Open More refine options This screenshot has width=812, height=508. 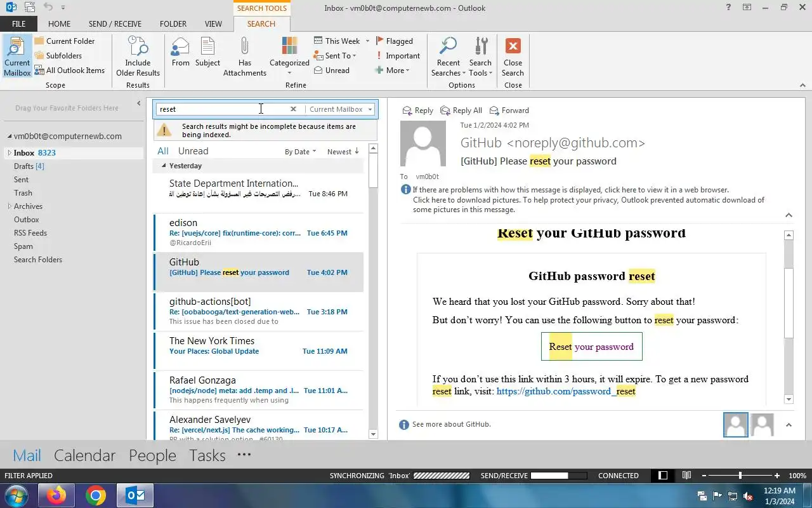(x=392, y=70)
